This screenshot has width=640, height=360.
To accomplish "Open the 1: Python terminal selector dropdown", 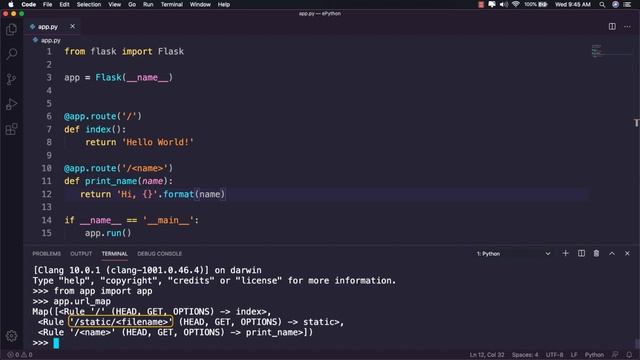I will tap(513, 254).
